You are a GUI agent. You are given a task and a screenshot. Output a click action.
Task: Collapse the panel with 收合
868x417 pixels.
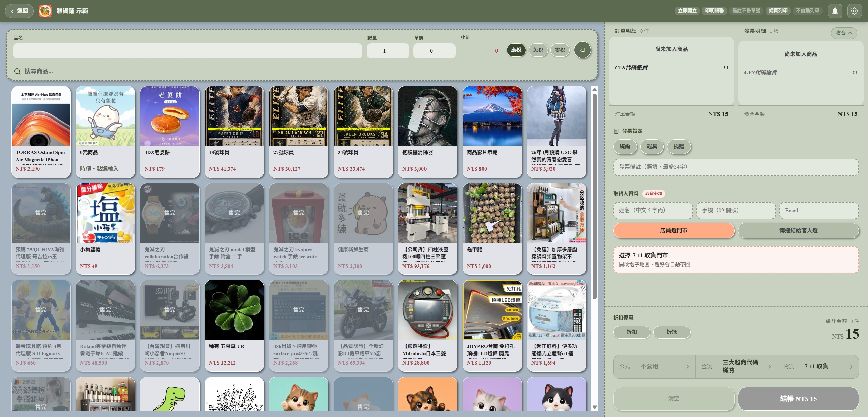844,33
